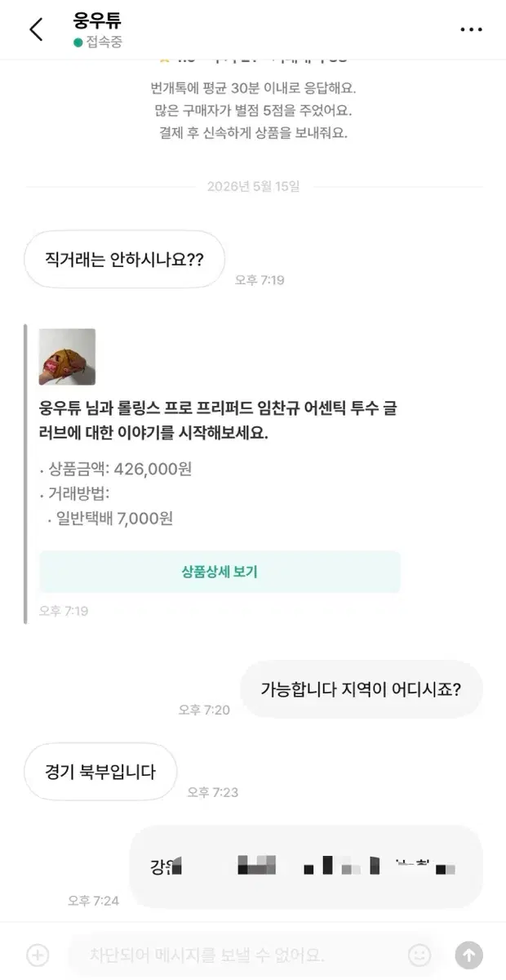The height and width of the screenshot is (980, 506).
Task: Select the 가능합니다 지역이 어디시죠? bubble
Action: point(362,688)
